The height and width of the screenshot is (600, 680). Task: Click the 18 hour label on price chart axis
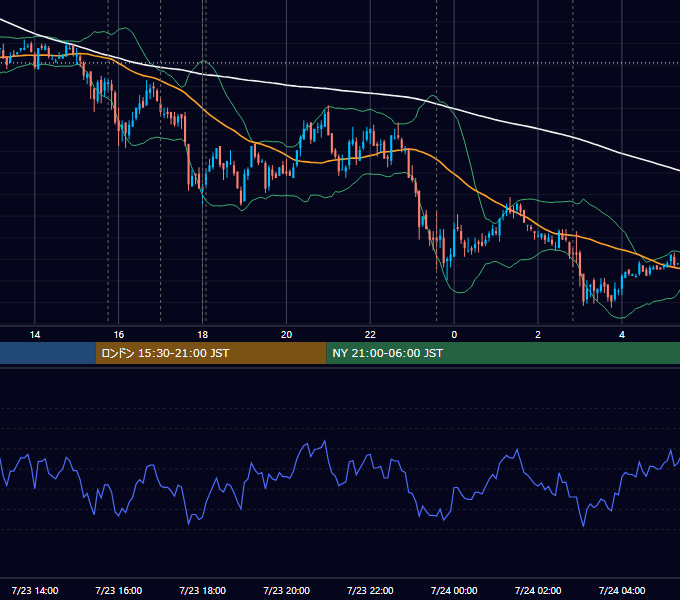[203, 334]
